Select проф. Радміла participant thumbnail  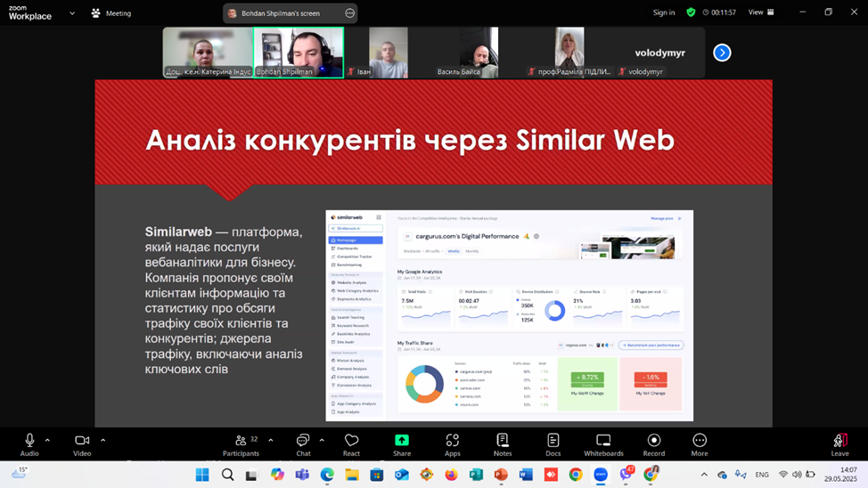click(569, 53)
